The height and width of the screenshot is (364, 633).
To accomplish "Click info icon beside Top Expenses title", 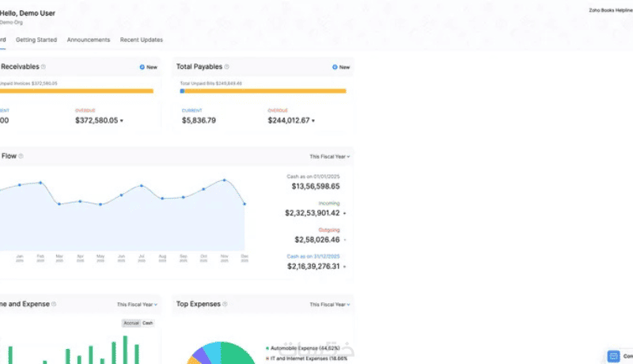I will tap(225, 304).
